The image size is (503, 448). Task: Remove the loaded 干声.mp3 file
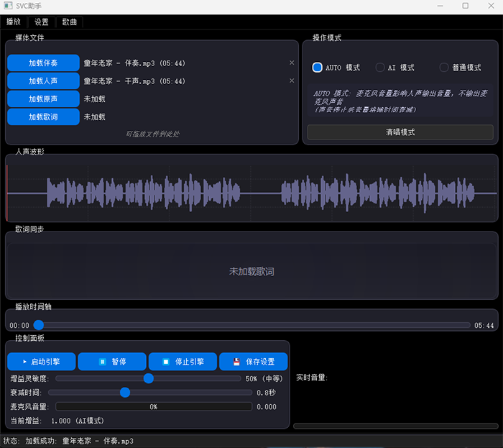click(292, 81)
